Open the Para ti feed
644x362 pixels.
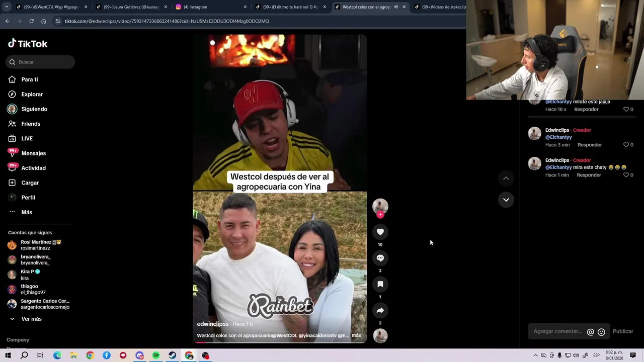tap(29, 79)
